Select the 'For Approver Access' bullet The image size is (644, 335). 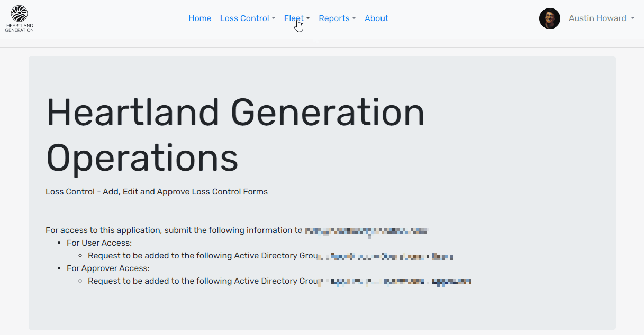point(108,268)
